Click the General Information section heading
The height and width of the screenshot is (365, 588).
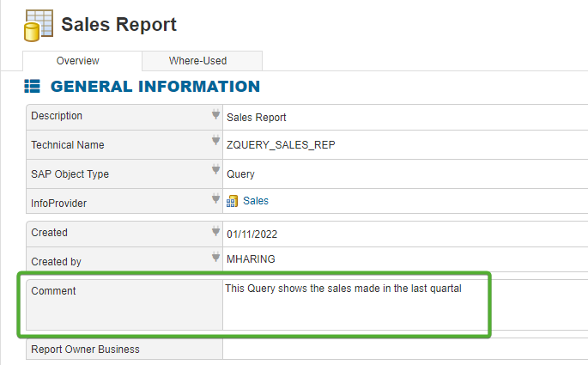click(155, 87)
